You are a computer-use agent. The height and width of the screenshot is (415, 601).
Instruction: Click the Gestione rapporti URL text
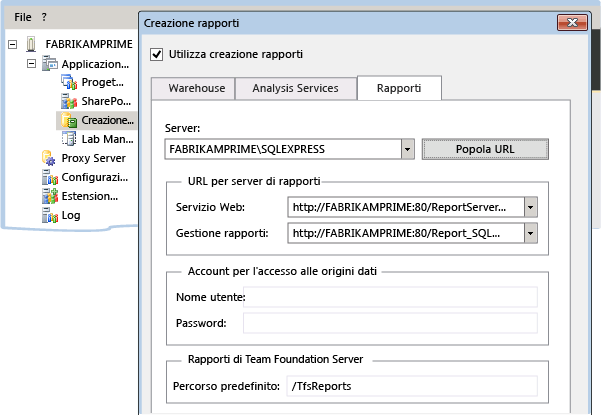pos(396,233)
